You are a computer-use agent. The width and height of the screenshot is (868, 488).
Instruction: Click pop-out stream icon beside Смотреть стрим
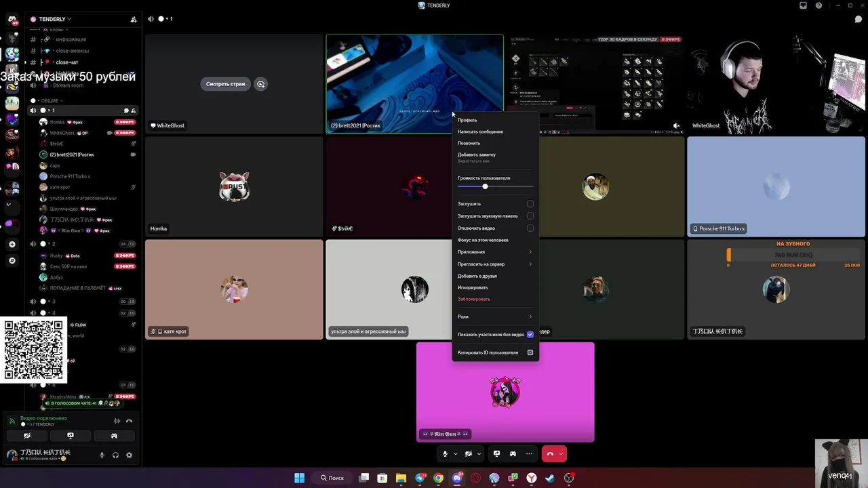[260, 84]
